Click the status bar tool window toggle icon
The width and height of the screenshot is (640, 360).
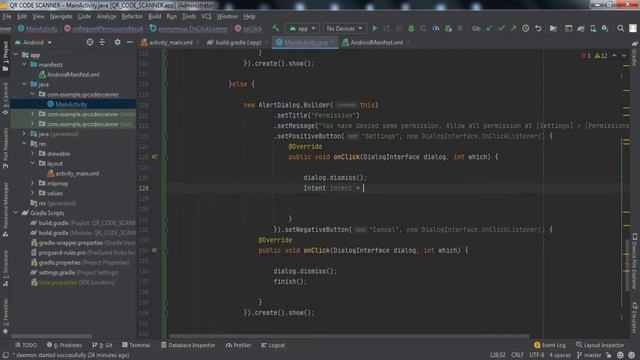coord(5,355)
